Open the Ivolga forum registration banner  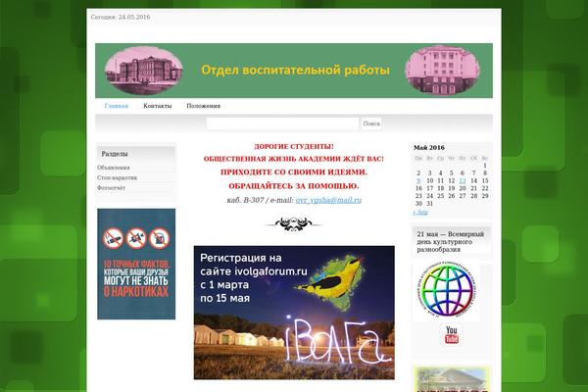[294, 313]
